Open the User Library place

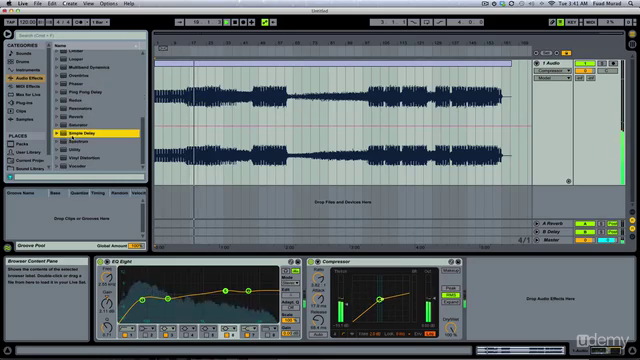coord(28,152)
